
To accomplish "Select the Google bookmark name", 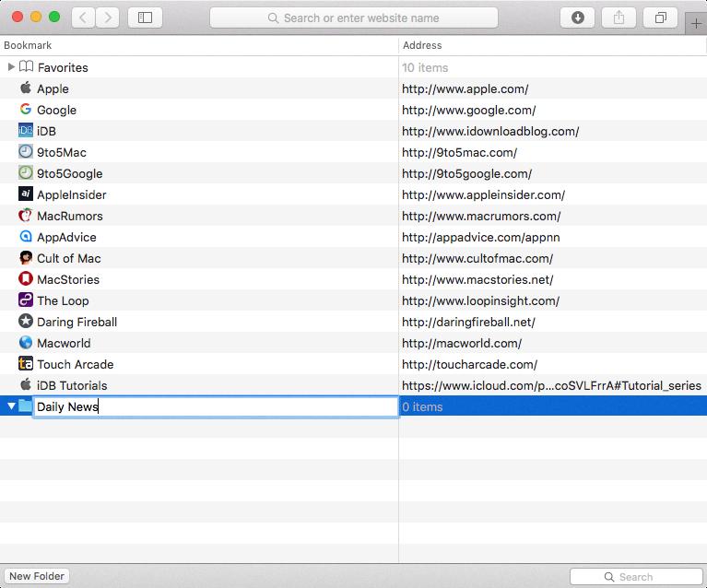I will pyautogui.click(x=57, y=110).
